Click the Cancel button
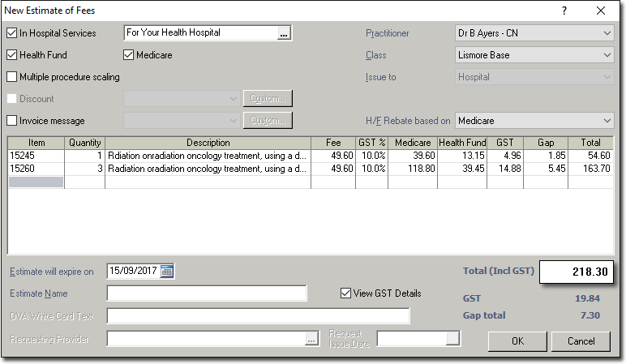 [x=581, y=341]
